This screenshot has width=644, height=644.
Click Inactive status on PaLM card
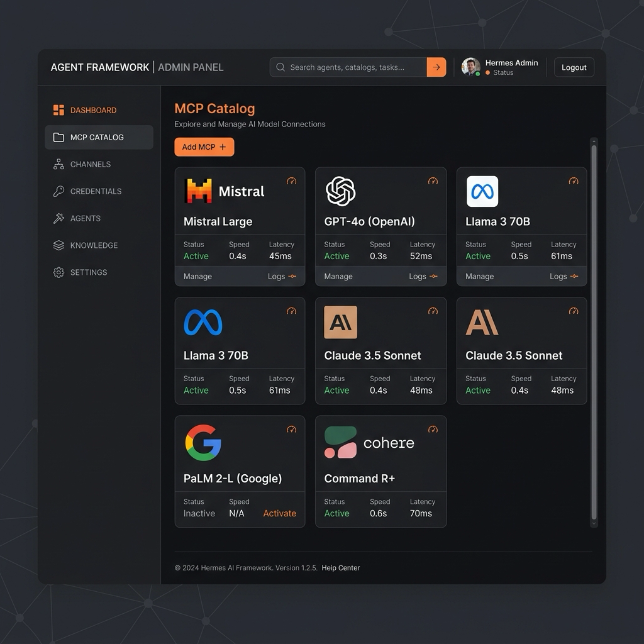(199, 513)
